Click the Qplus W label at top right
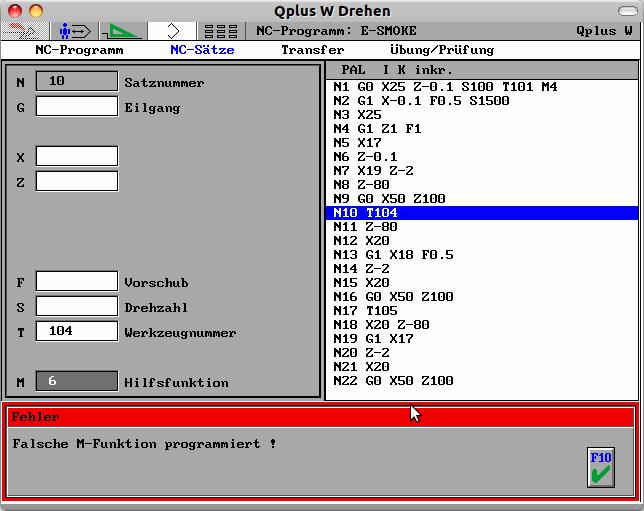Image resolution: width=644 pixels, height=511 pixels. (604, 31)
